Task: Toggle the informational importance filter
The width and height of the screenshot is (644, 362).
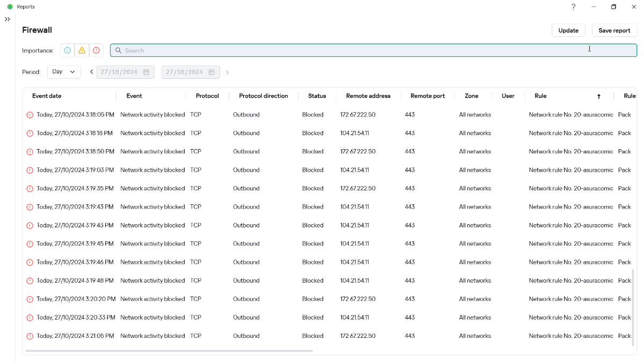Action: (68, 50)
